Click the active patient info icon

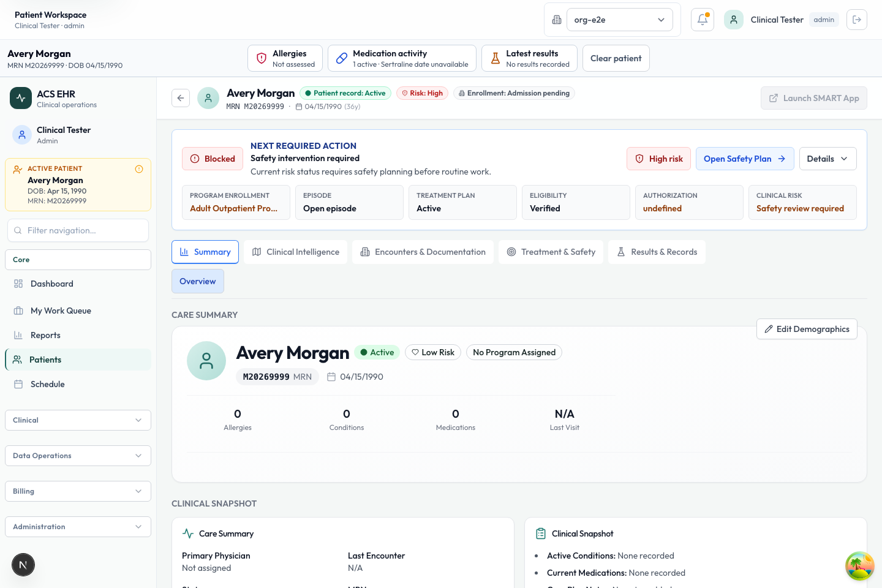pos(139,169)
